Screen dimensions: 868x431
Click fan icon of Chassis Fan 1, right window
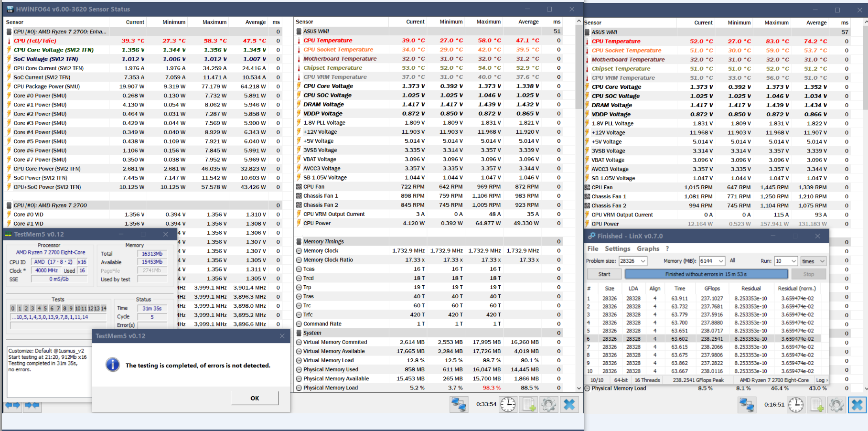point(587,196)
